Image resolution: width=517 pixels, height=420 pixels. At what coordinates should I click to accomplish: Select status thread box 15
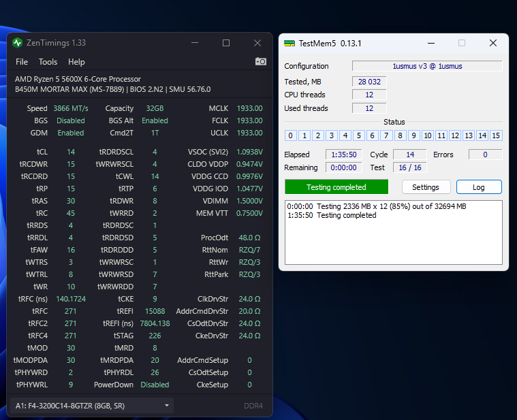tap(496, 135)
